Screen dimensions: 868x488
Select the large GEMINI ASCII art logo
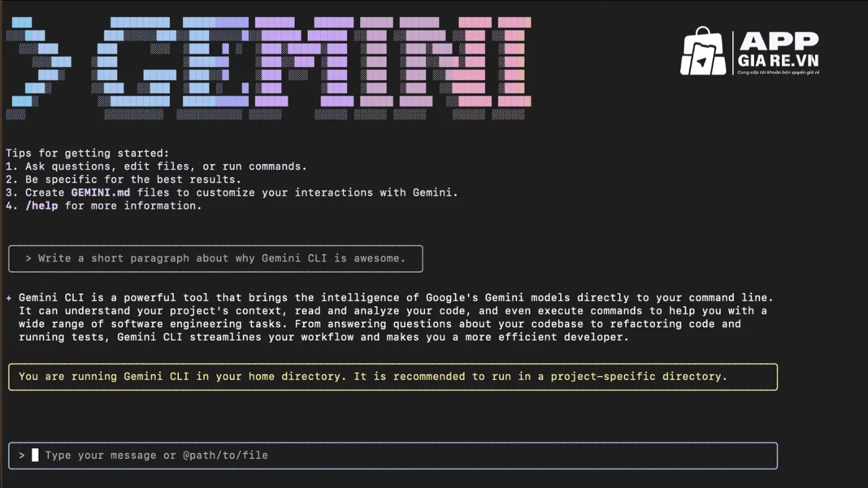271,68
